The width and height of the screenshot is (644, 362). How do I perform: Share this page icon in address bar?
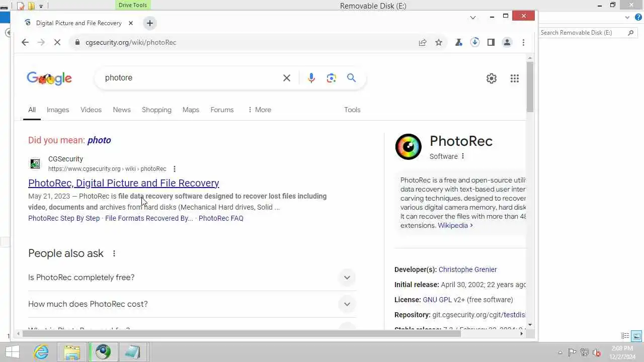point(423,42)
